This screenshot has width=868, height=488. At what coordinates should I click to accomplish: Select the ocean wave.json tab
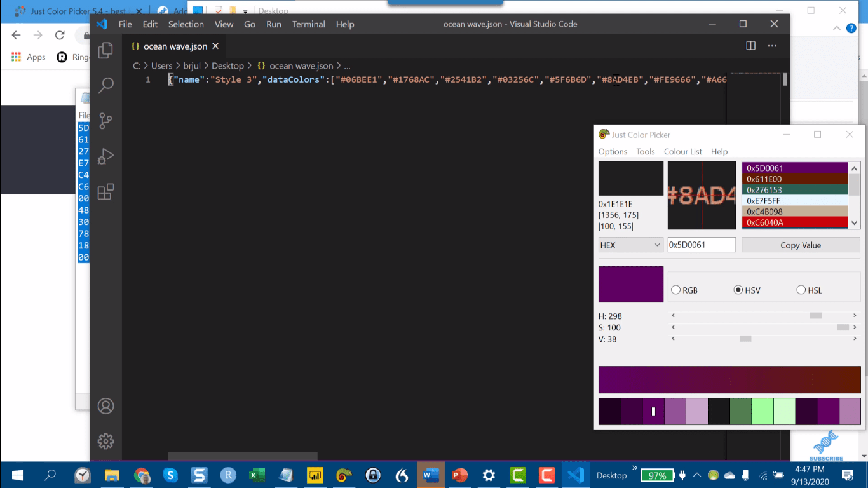click(175, 46)
